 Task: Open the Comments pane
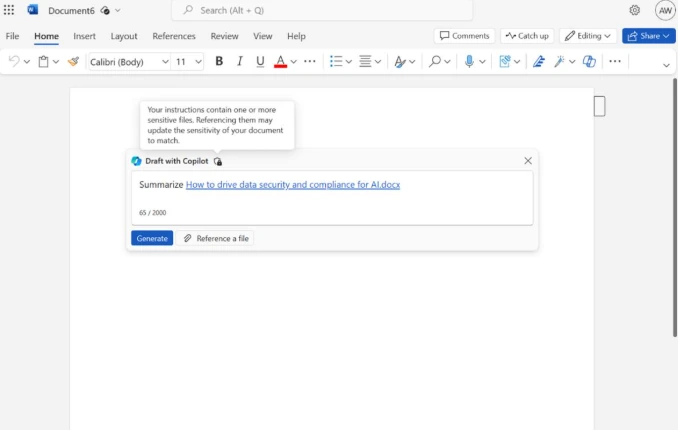click(464, 36)
